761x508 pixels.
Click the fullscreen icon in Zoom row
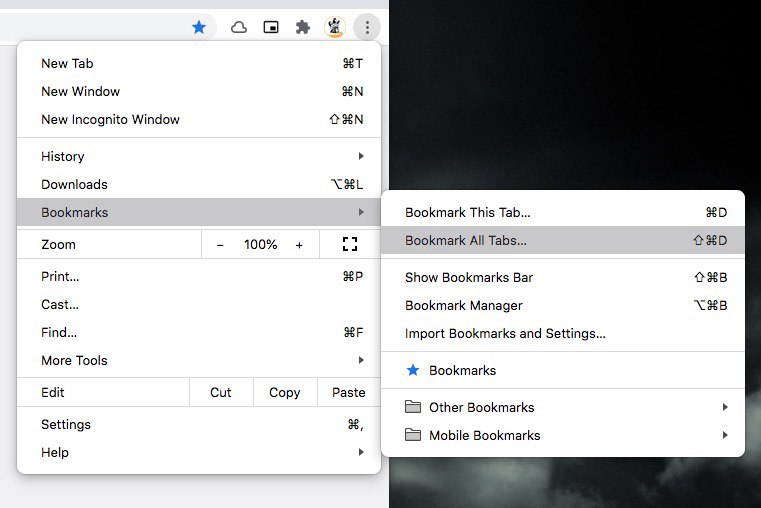[350, 244]
